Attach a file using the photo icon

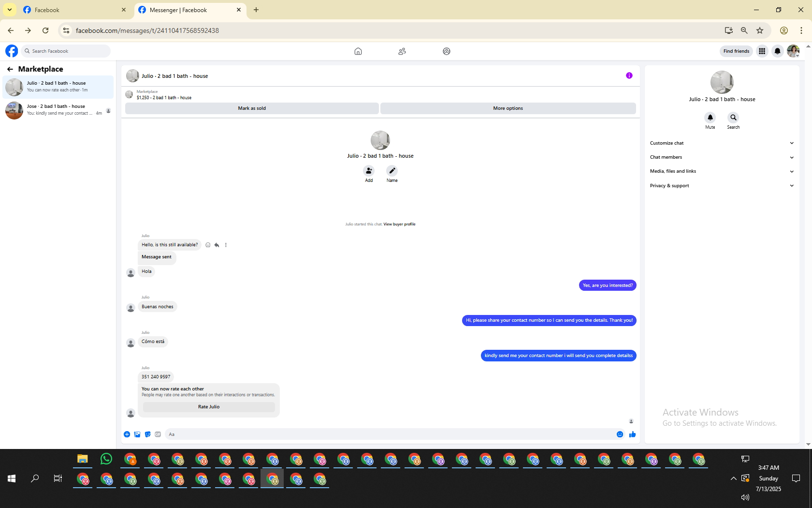tap(137, 434)
